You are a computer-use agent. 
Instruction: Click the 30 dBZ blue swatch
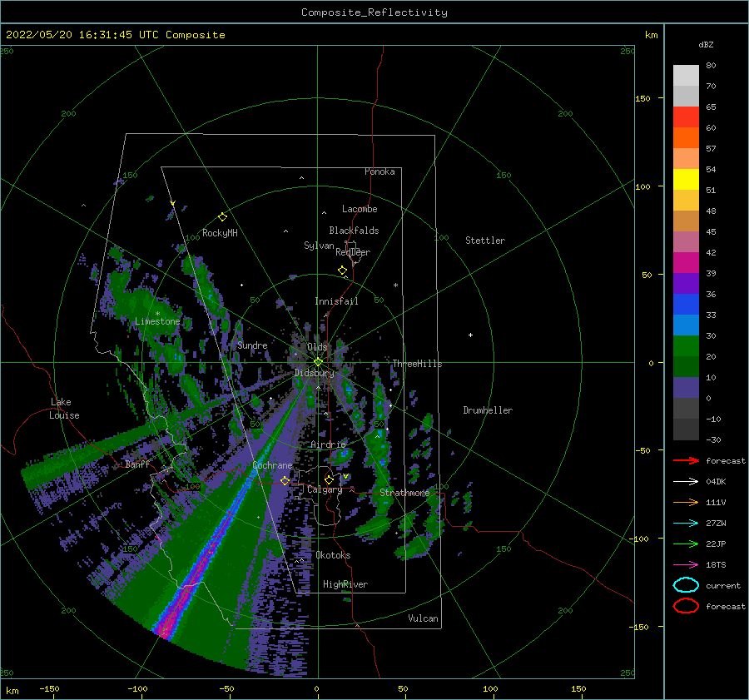click(686, 325)
